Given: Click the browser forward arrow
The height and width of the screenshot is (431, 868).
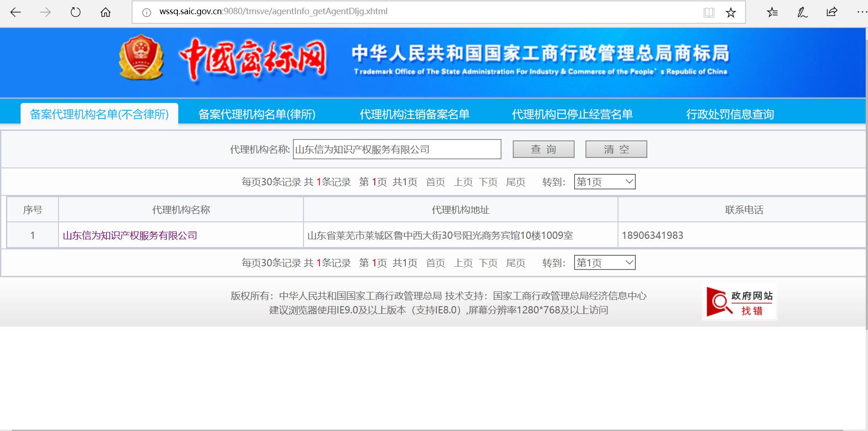Looking at the screenshot, I should coord(46,12).
